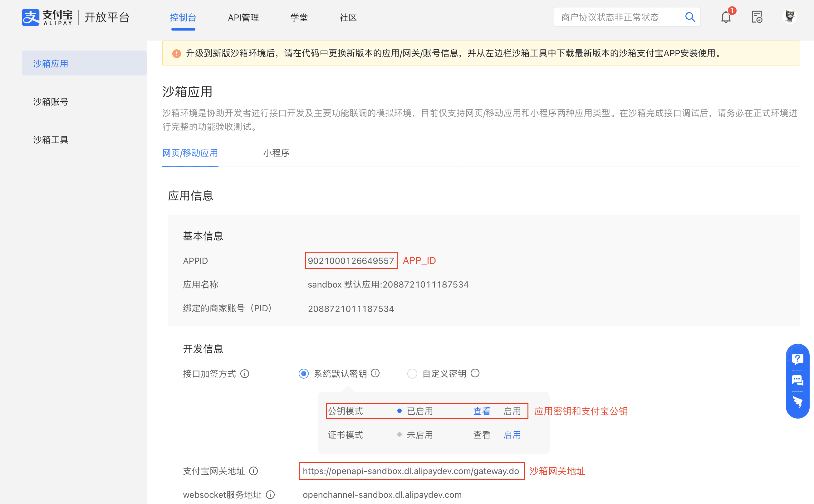Click info icon beside 接口加签方式
Image resolution: width=814 pixels, height=504 pixels.
click(245, 374)
